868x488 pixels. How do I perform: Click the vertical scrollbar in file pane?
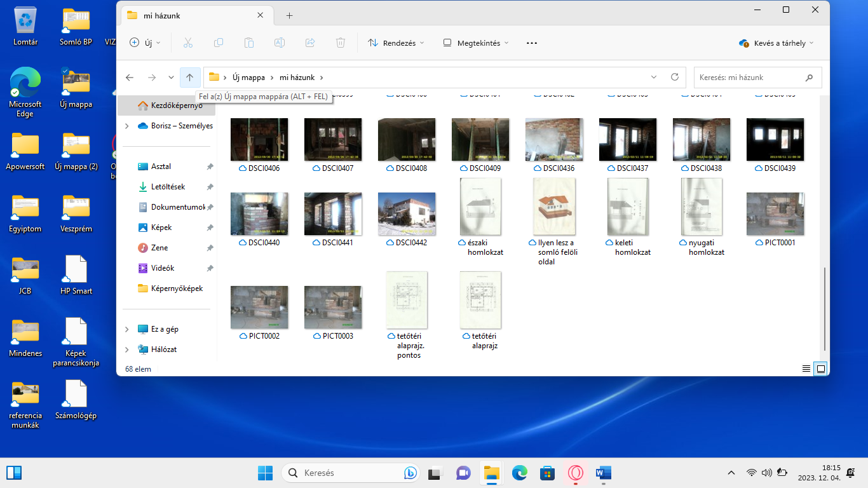(x=825, y=308)
